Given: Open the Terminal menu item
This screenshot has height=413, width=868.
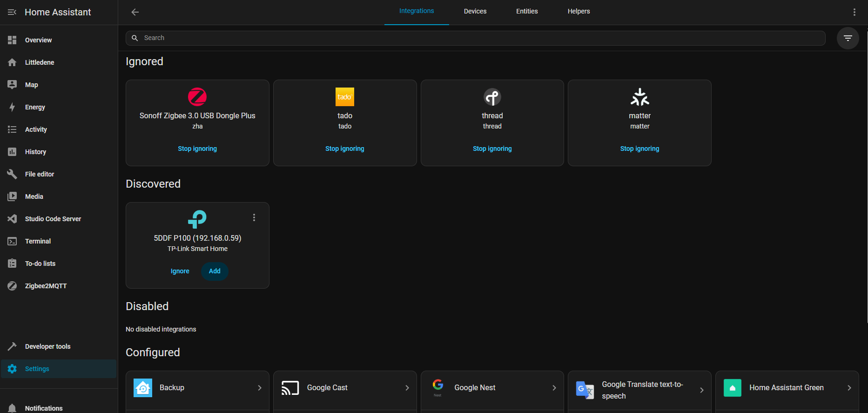Looking at the screenshot, I should [x=59, y=241].
